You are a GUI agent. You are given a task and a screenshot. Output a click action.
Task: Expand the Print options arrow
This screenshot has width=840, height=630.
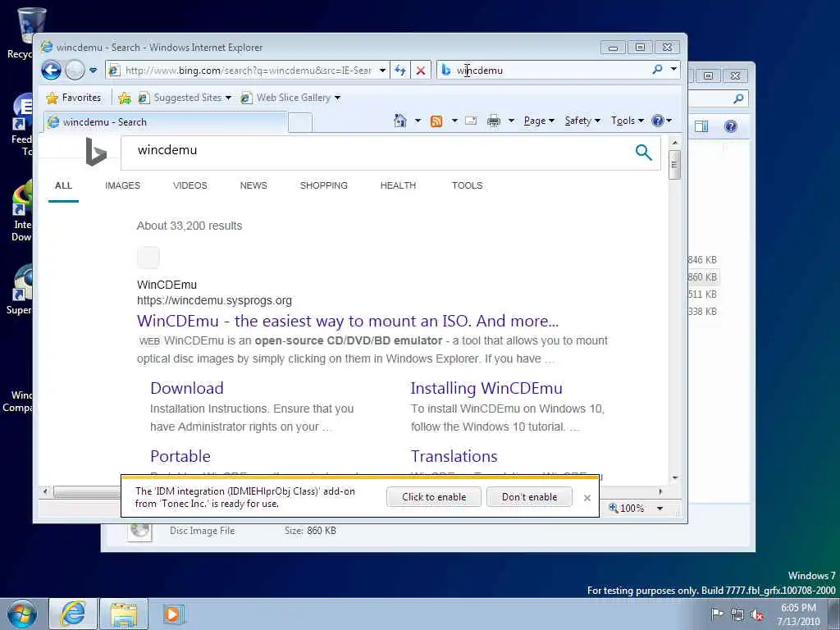511,121
